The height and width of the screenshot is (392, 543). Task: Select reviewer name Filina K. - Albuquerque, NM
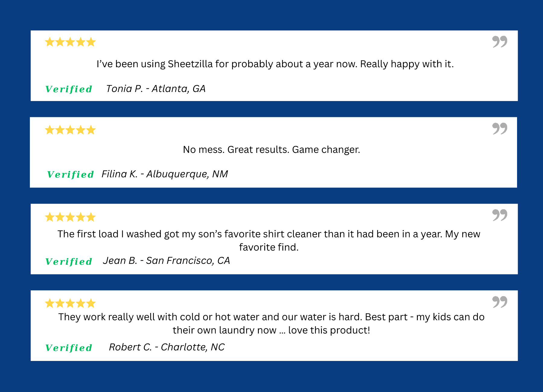tap(165, 174)
